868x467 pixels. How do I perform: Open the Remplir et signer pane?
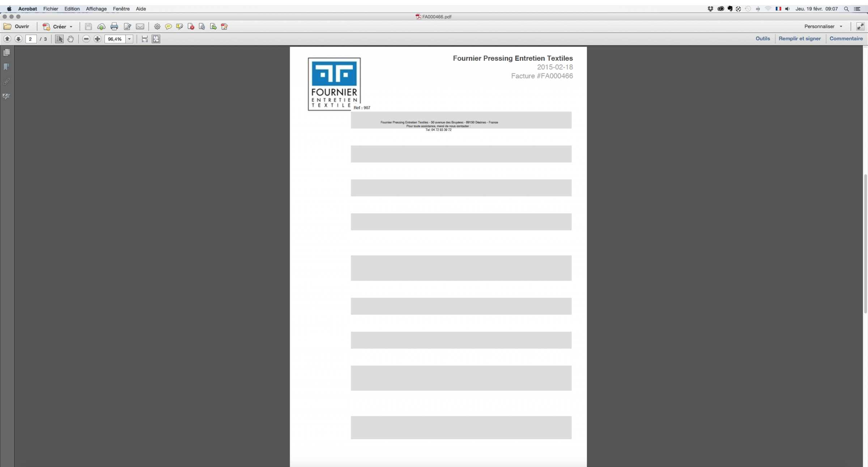click(800, 38)
